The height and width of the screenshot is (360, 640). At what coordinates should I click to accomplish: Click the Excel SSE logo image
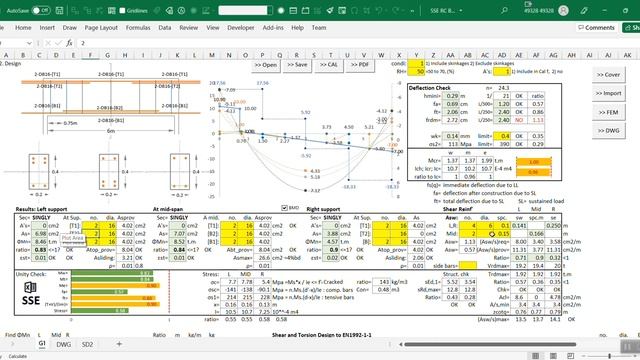[x=31, y=294]
